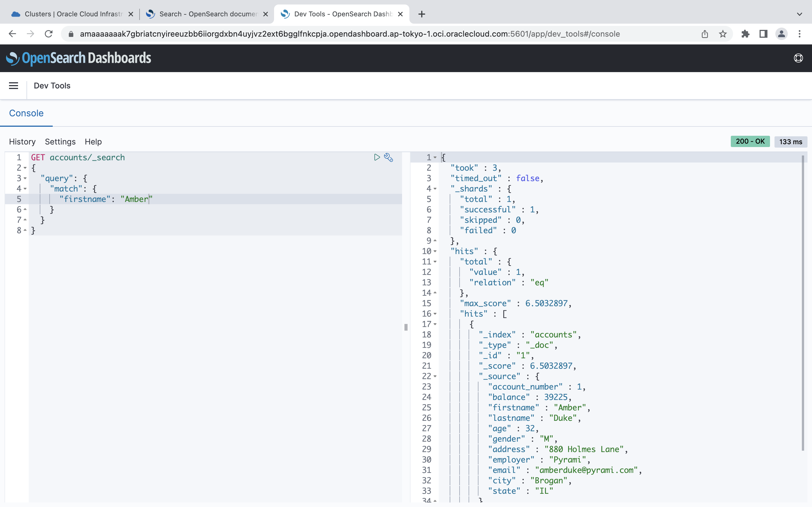The width and height of the screenshot is (812, 507).
Task: Open the browser tab search chevron
Action: point(800,14)
